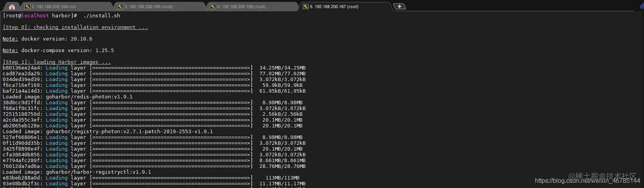Open the Home tab with house icon
The height and width of the screenshot is (188, 644).
(x=11, y=6)
